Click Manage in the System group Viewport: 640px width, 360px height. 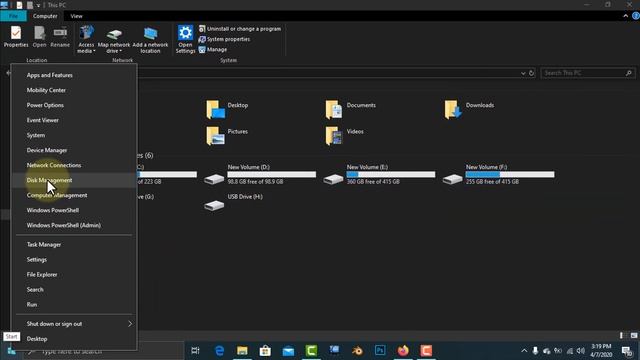click(213, 49)
